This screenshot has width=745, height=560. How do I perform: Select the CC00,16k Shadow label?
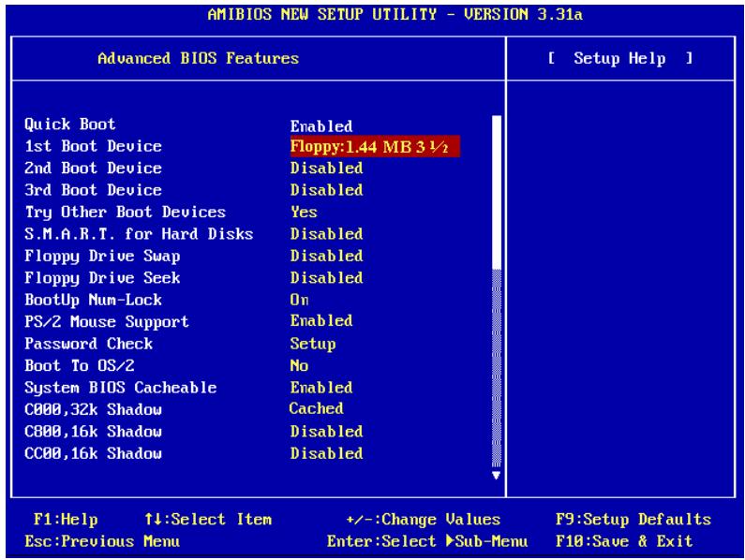coord(93,453)
